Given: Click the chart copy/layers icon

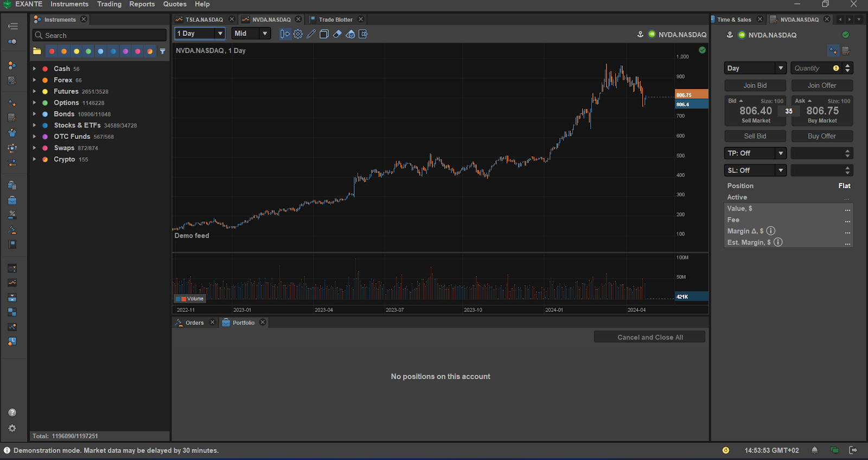Looking at the screenshot, I should pyautogui.click(x=324, y=34).
